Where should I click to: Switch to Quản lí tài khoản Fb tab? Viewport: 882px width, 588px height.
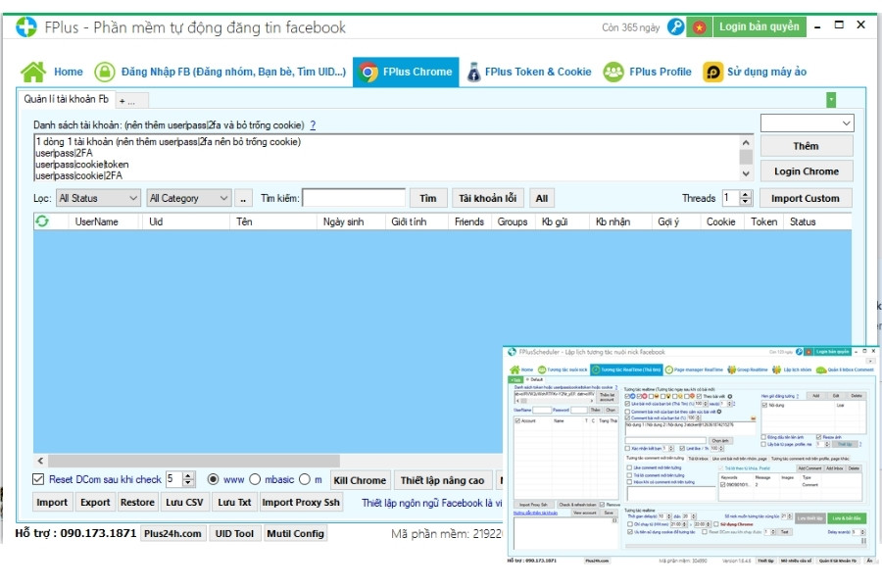click(x=67, y=99)
